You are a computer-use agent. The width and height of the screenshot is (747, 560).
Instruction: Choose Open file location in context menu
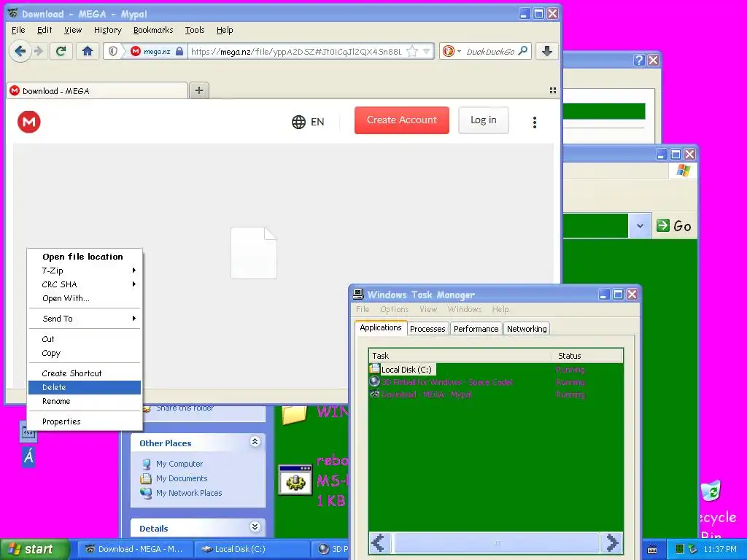point(85,257)
